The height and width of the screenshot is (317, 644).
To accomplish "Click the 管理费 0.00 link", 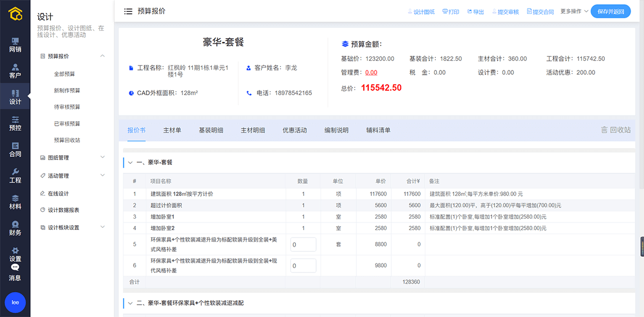I will [371, 73].
